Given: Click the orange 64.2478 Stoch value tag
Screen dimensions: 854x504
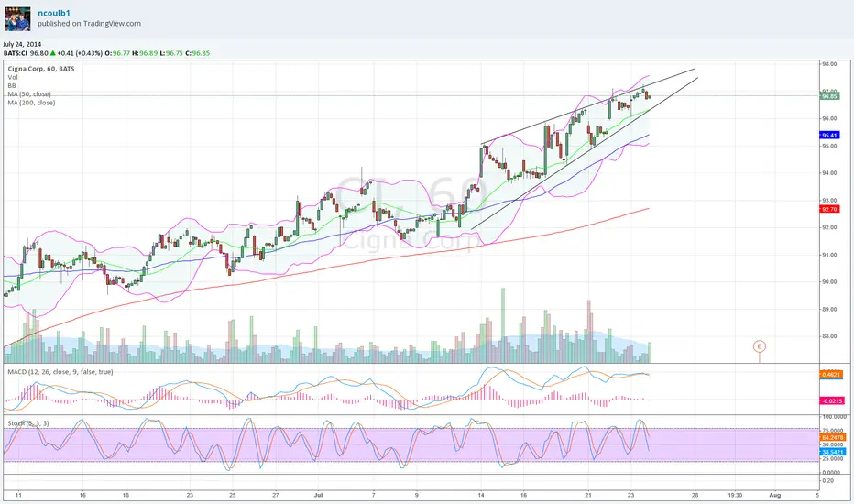Looking at the screenshot, I should [832, 437].
